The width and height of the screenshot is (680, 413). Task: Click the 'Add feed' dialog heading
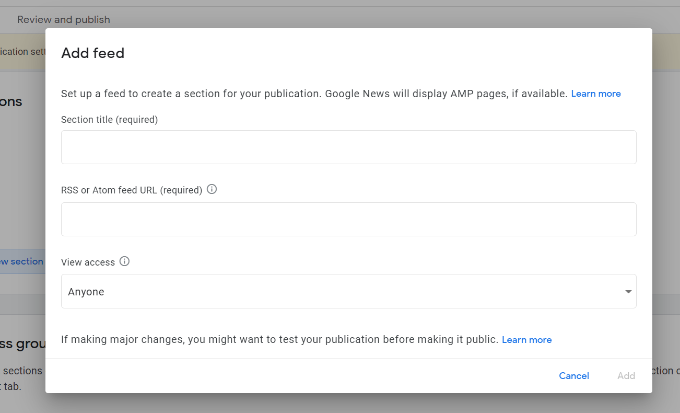coord(93,53)
